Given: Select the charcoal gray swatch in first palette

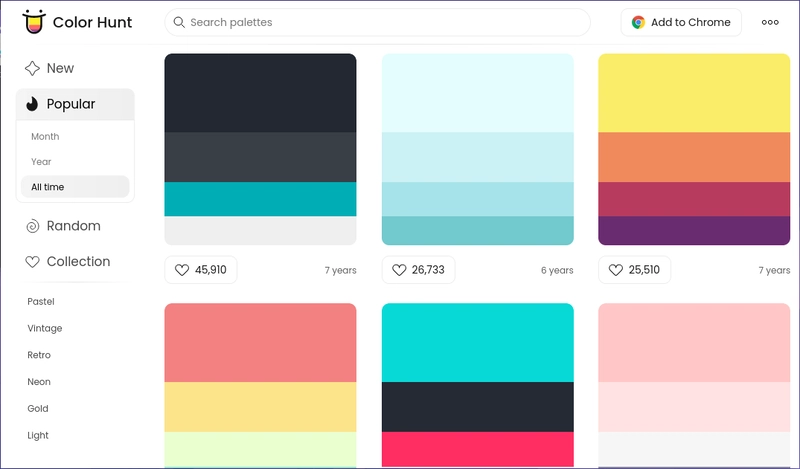Looking at the screenshot, I should pos(260,157).
